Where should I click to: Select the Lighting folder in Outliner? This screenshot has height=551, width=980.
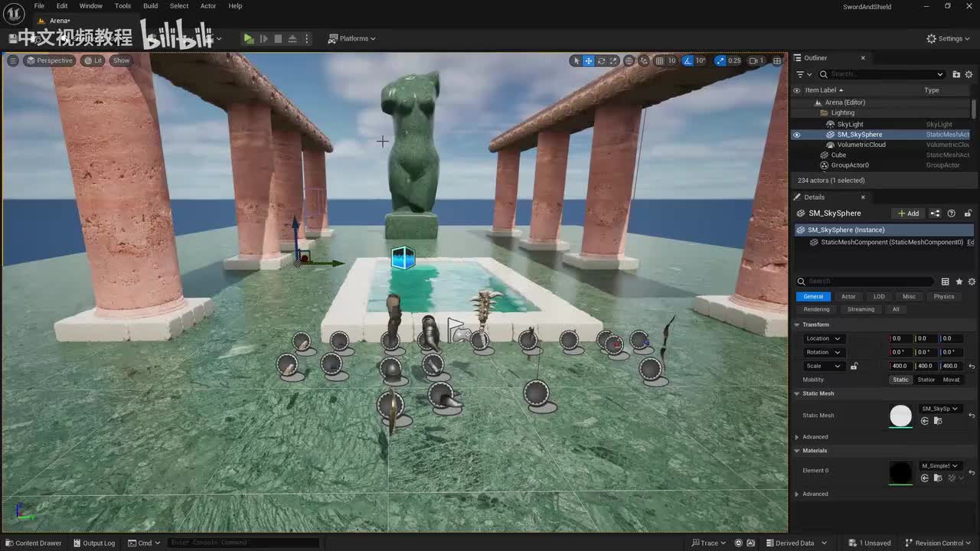click(843, 113)
